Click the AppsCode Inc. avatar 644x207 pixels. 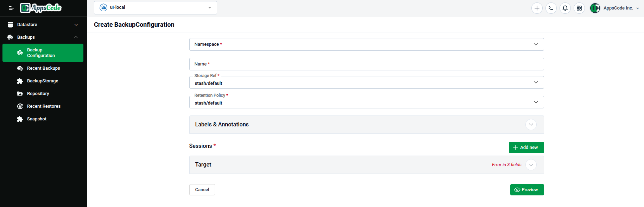coord(595,8)
